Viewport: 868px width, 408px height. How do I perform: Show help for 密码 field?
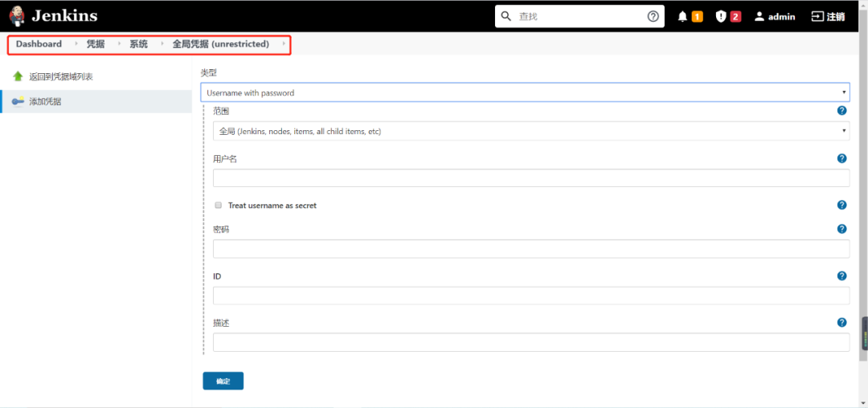(842, 229)
